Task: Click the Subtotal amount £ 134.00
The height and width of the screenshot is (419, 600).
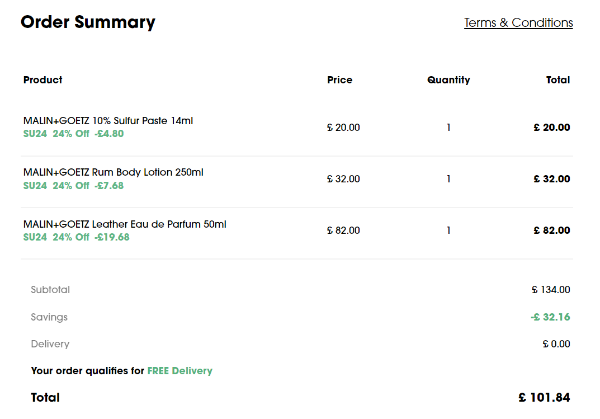Action: coord(550,290)
